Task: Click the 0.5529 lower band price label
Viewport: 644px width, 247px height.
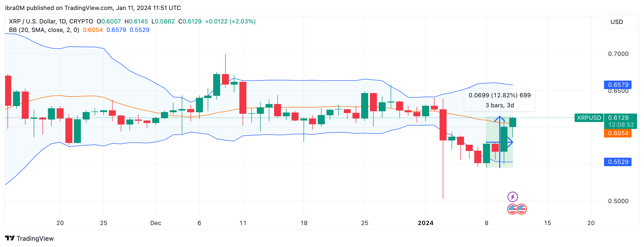Action: click(x=618, y=162)
